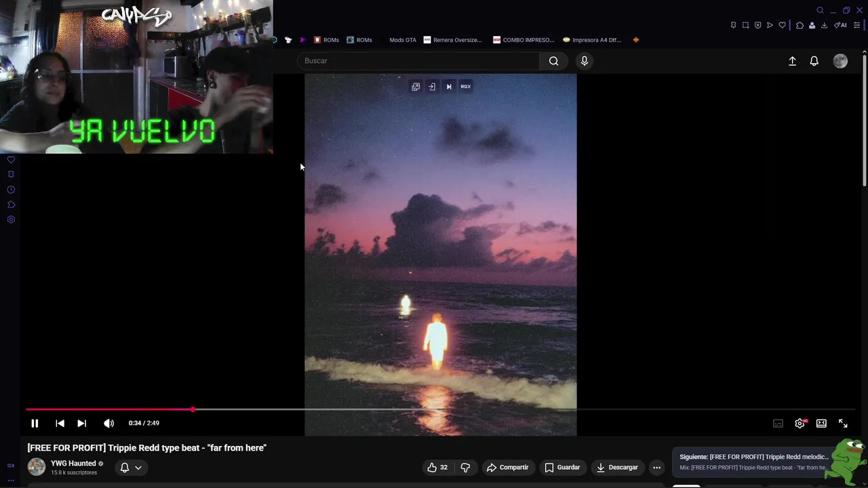
Task: Open the browser tab search icon
Action: tap(820, 10)
